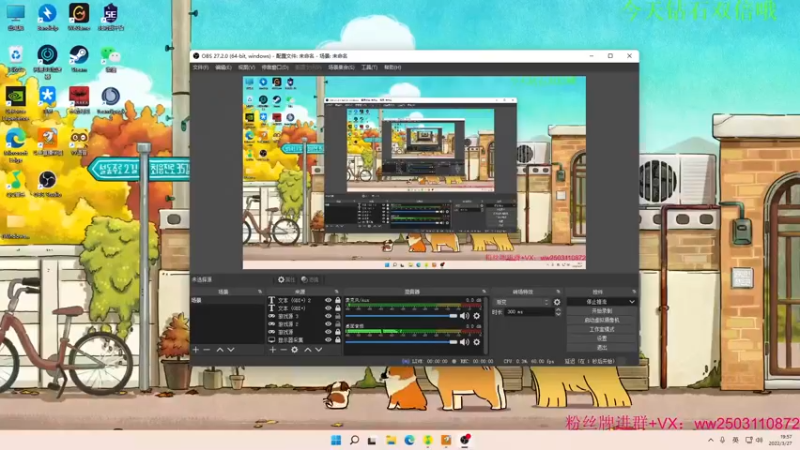Toggle visibility of game capture 3 source
The width and height of the screenshot is (800, 450).
(328, 316)
